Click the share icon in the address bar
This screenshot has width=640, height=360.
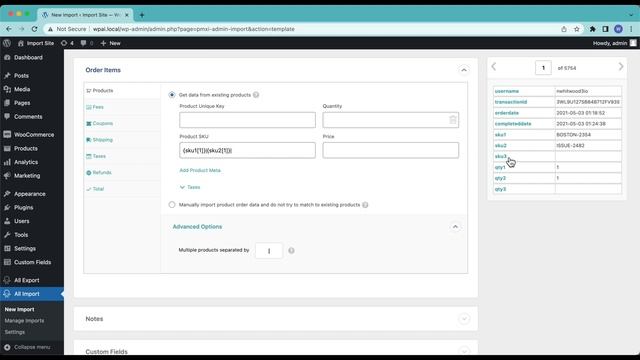click(564, 29)
